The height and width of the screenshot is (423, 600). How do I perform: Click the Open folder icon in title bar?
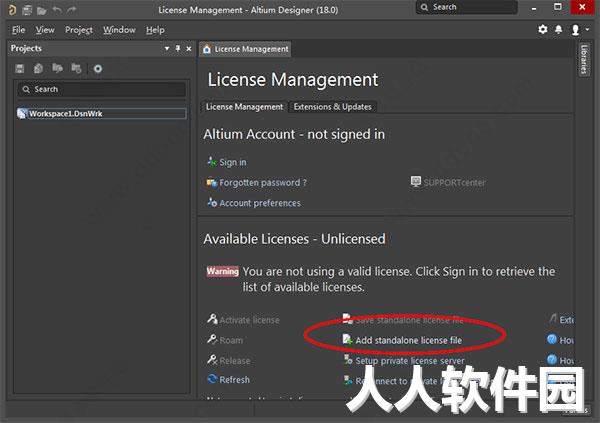point(41,10)
